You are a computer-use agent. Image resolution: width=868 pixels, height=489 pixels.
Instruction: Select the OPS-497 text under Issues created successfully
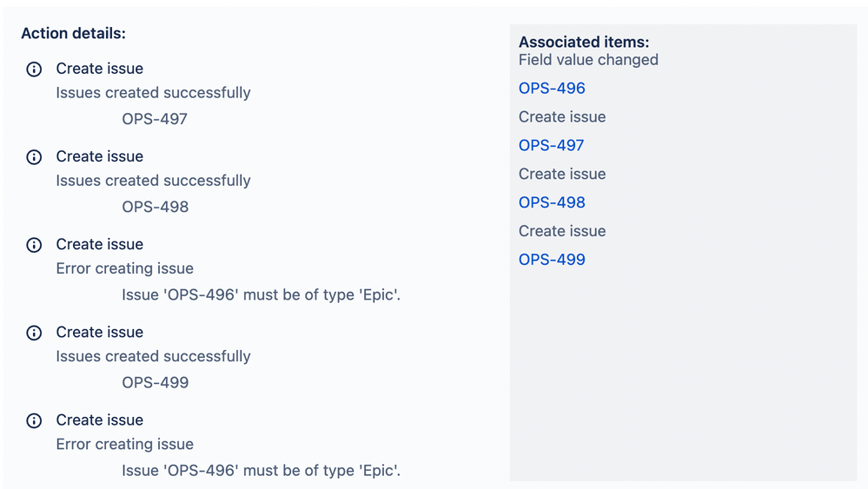155,119
